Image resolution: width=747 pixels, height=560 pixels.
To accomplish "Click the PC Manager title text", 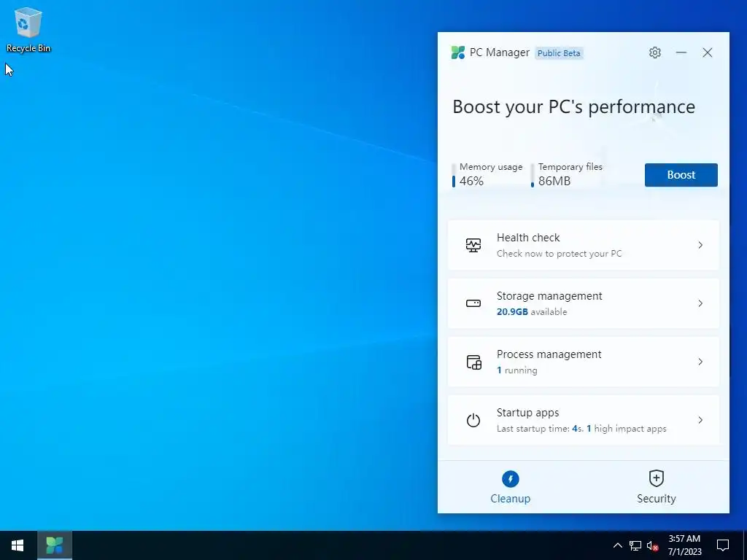I will tap(500, 52).
